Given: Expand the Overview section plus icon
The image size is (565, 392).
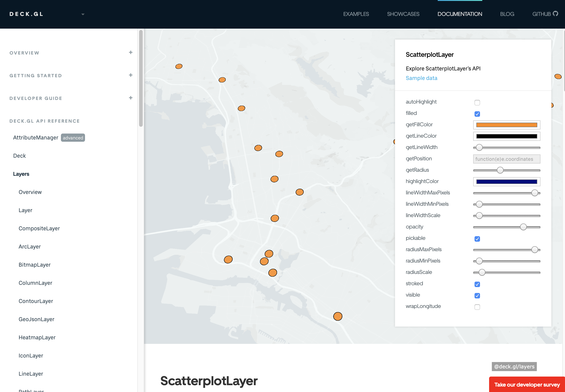Looking at the screenshot, I should point(130,52).
